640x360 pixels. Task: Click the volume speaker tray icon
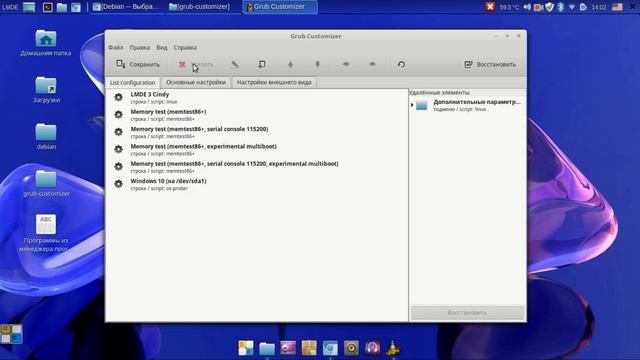tap(527, 7)
